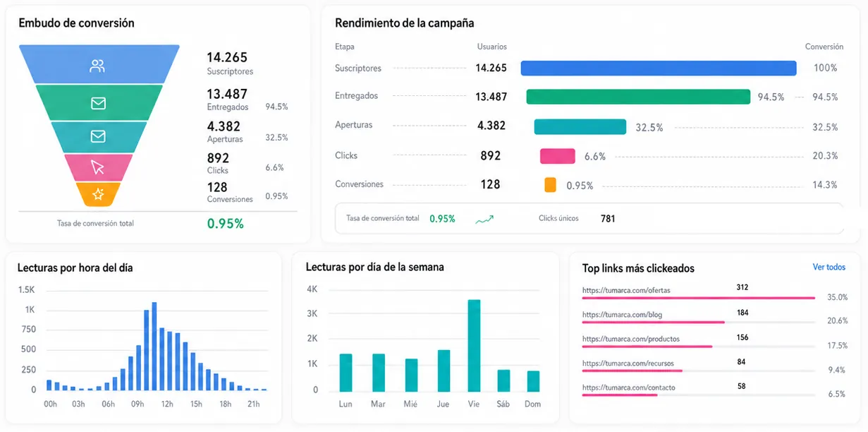
Task: Click the Aperturas row label in campaign table
Action: (x=354, y=125)
